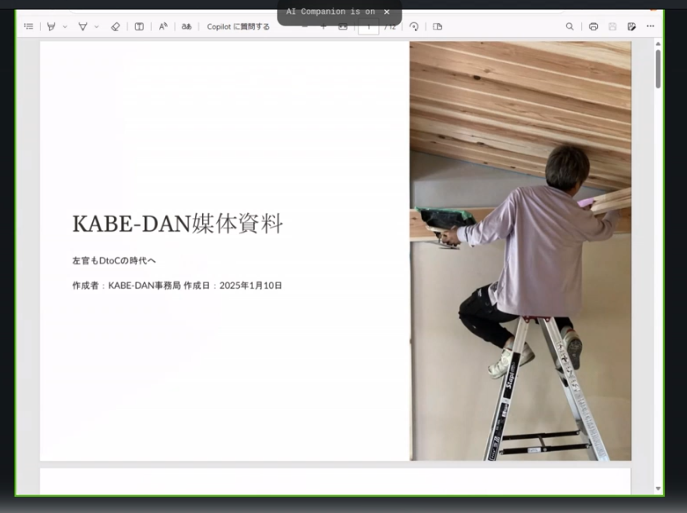The height and width of the screenshot is (513, 687).
Task: Start Read Aloud from the toolbar
Action: click(163, 27)
